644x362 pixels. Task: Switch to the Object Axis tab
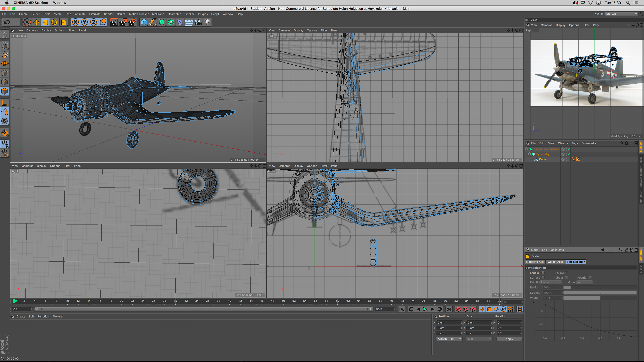(555, 262)
